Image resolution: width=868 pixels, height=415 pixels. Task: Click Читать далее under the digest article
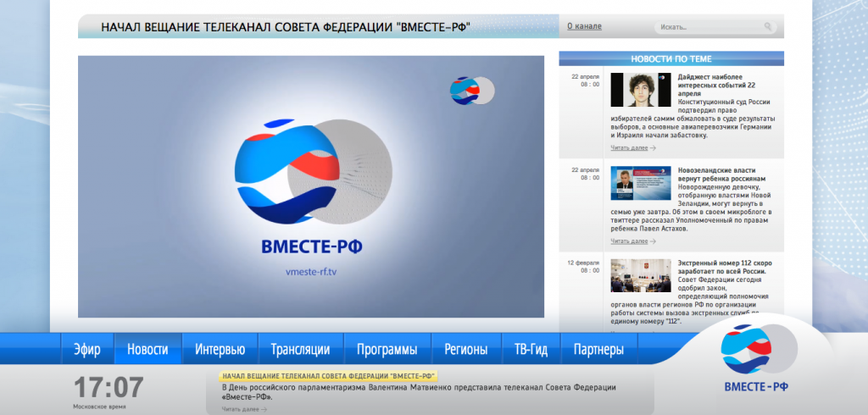point(633,147)
